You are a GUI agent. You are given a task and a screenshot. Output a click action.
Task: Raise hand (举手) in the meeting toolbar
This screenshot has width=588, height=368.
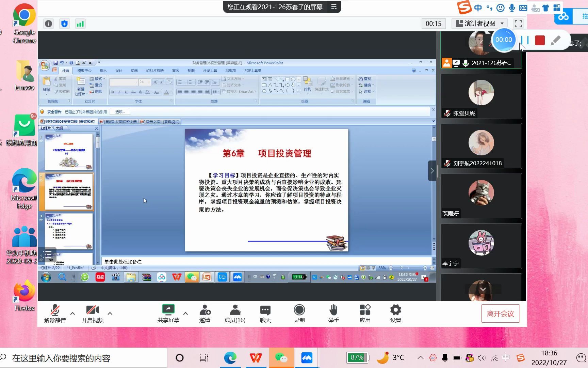point(333,313)
